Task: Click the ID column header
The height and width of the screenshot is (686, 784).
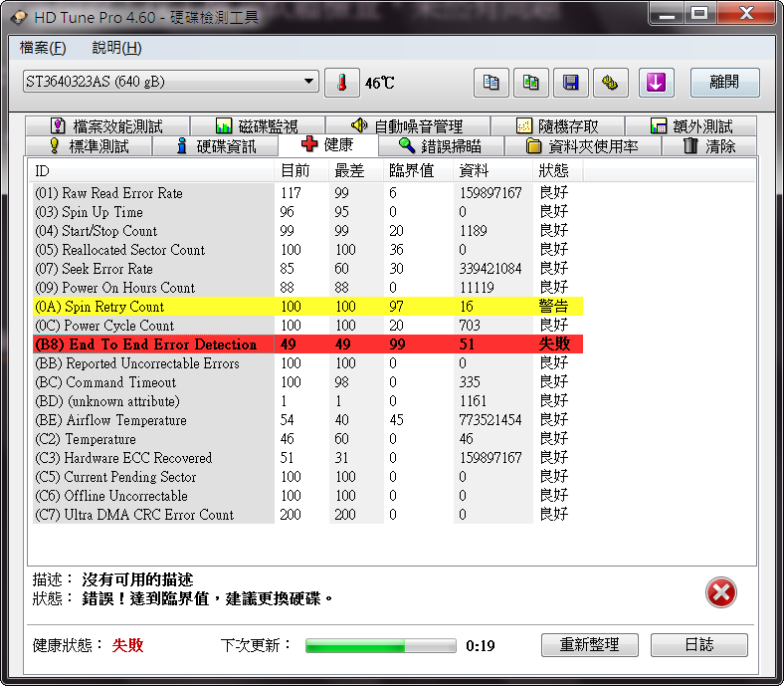Action: (x=151, y=171)
